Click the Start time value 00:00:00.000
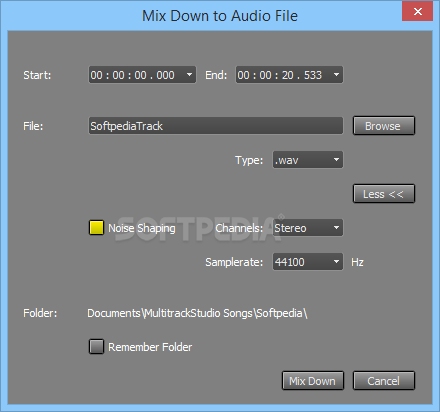 (132, 75)
